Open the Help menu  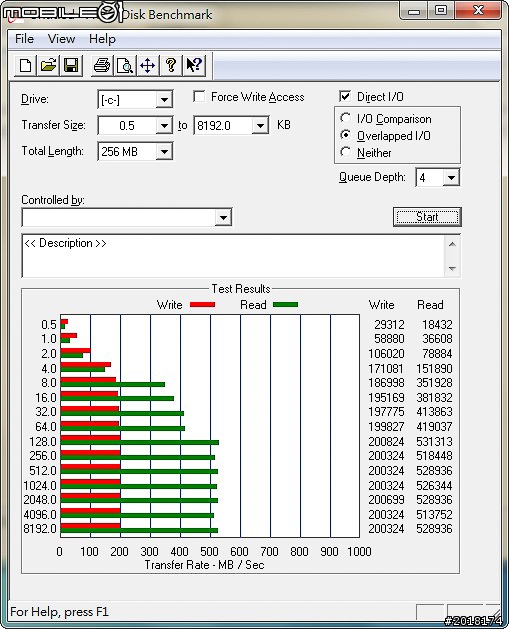(102, 39)
